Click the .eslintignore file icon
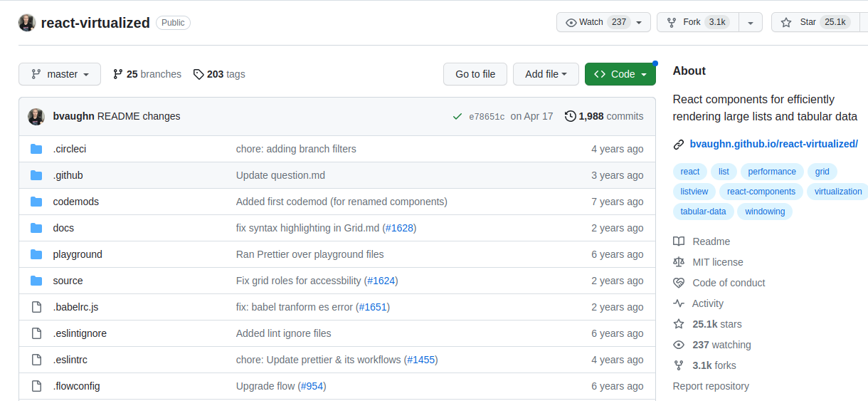The image size is (868, 401). pos(37,333)
